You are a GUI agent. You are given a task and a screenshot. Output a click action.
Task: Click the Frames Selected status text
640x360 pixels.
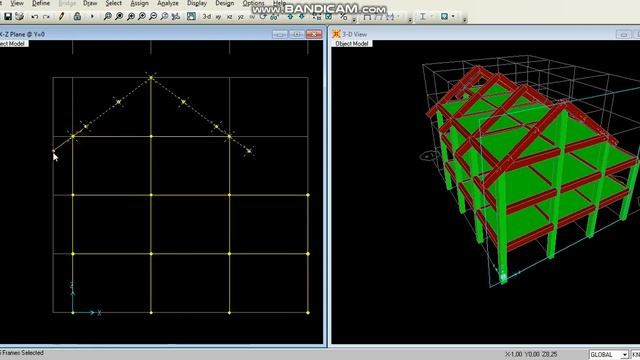[23, 353]
